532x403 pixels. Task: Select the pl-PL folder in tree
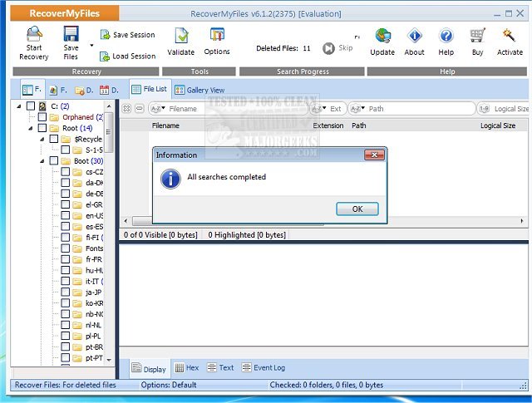(92, 336)
